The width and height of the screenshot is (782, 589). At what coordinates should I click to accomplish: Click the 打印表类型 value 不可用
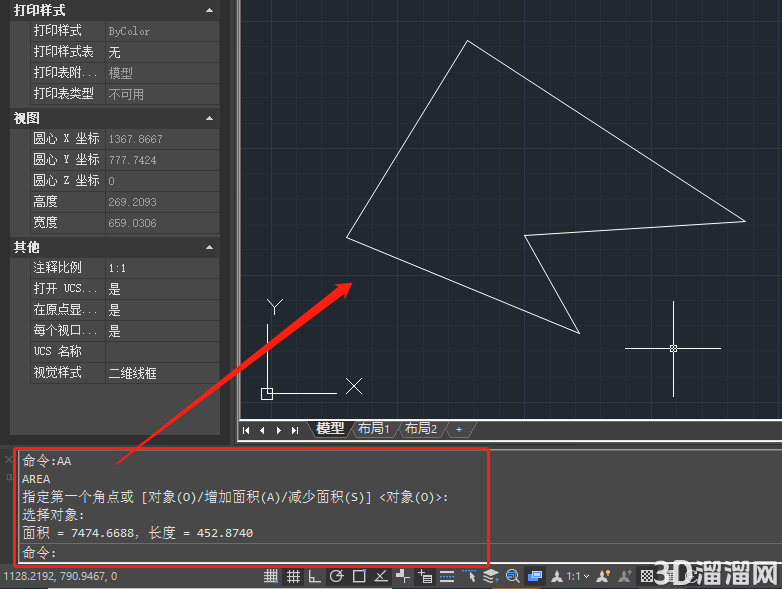162,94
